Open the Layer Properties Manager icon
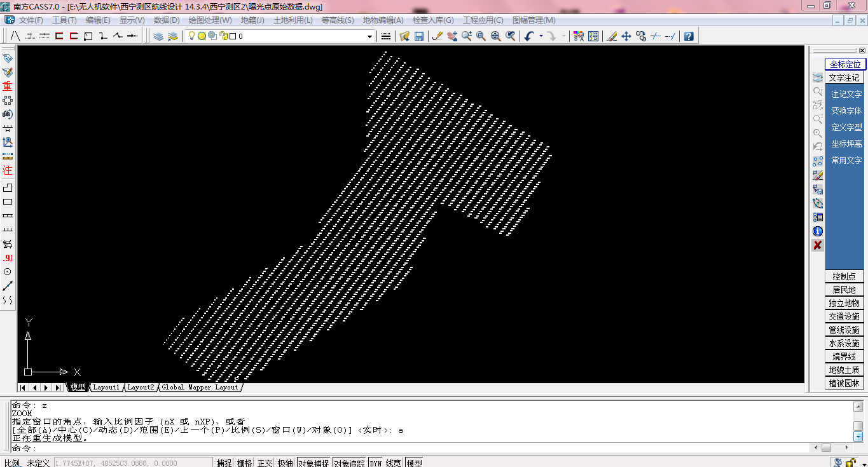 tap(158, 36)
